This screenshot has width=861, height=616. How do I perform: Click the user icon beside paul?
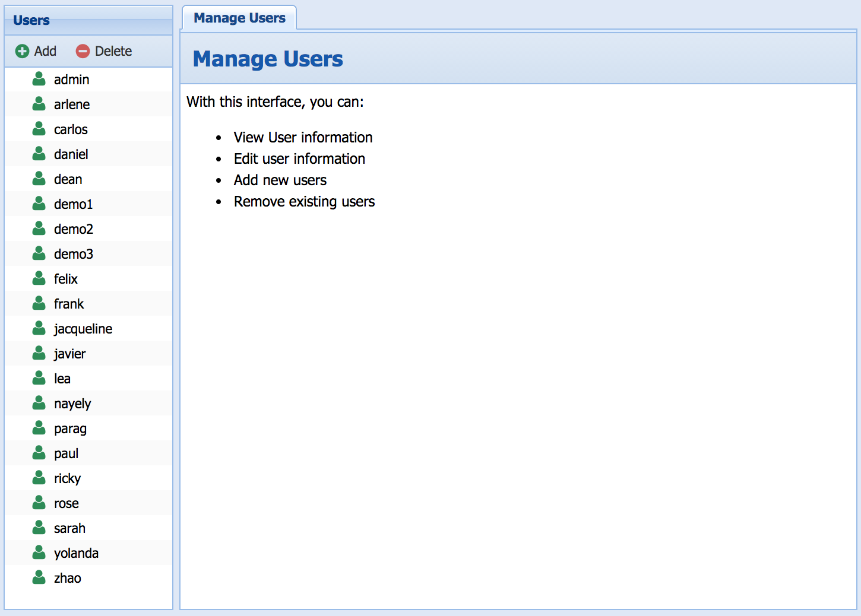point(39,453)
